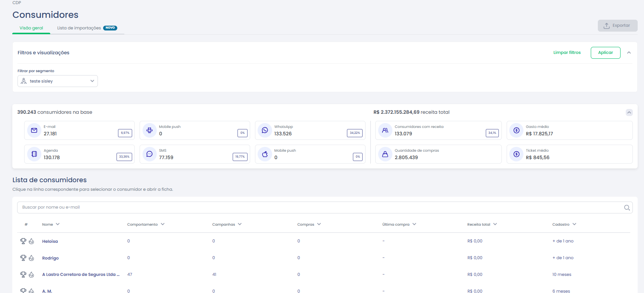Image resolution: width=644 pixels, height=293 pixels.
Task: Sort by Última compra column
Action: coord(399,225)
